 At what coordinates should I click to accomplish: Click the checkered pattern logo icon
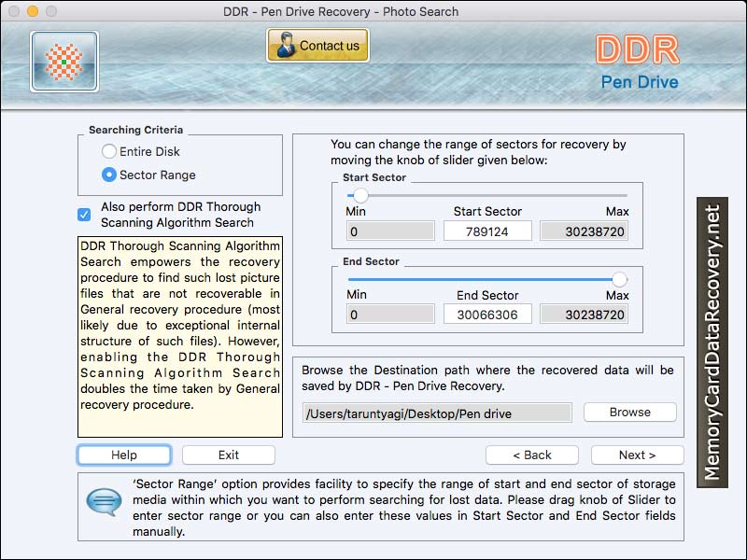(62, 61)
